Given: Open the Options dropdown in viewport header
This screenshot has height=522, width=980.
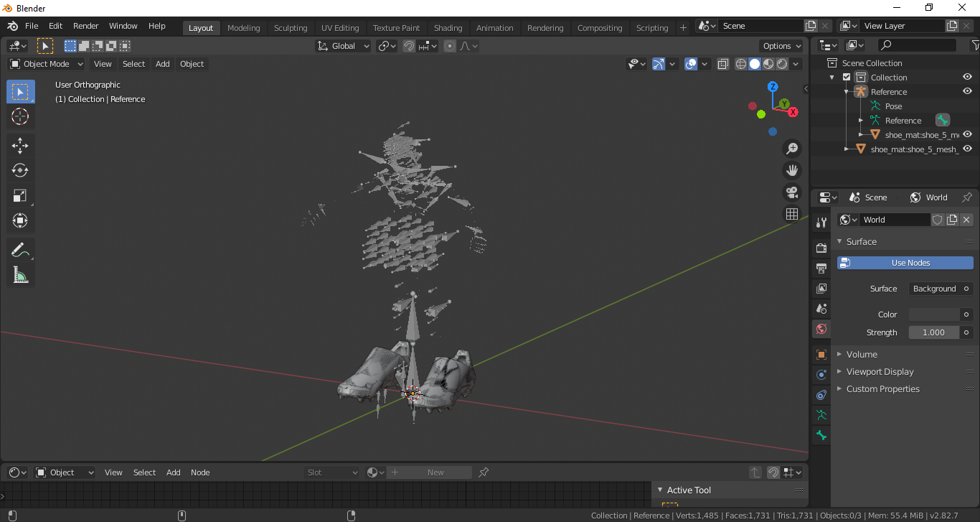Looking at the screenshot, I should click(x=781, y=46).
